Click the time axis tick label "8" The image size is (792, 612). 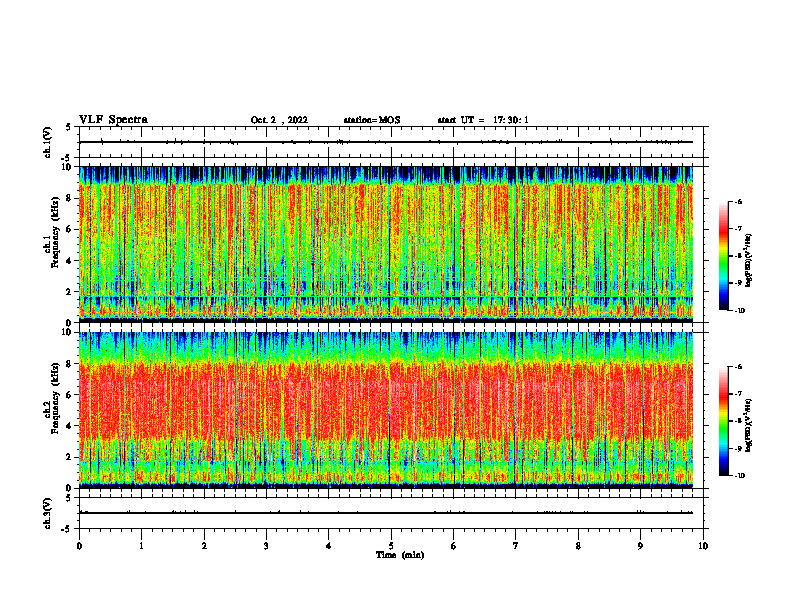point(578,546)
